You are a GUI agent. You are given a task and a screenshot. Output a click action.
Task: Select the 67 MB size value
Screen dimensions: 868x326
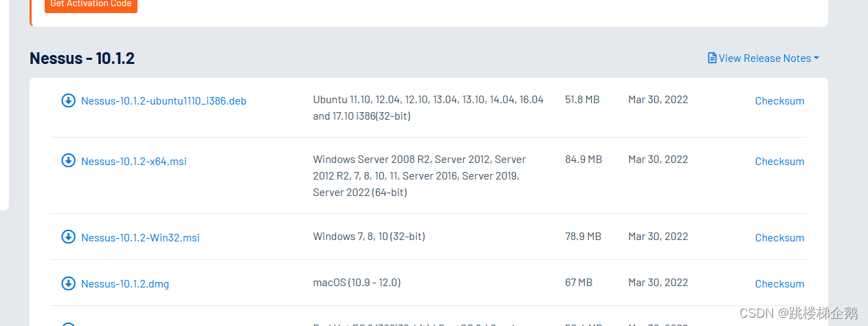point(579,283)
